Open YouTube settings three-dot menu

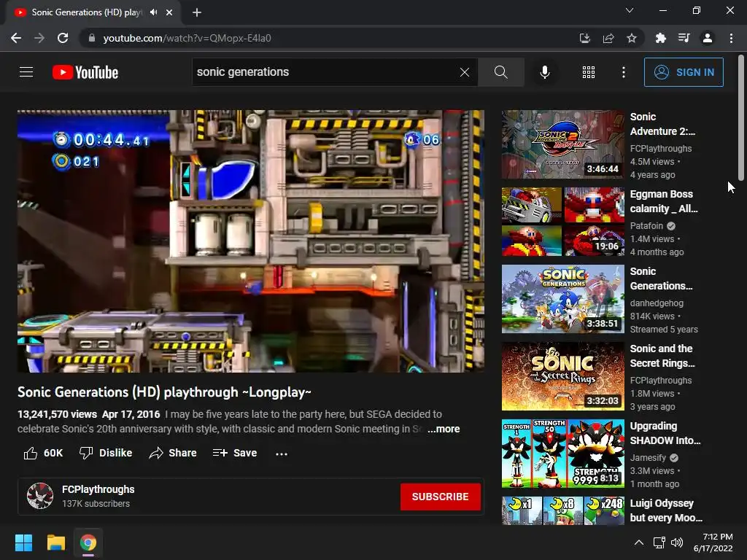coord(623,72)
